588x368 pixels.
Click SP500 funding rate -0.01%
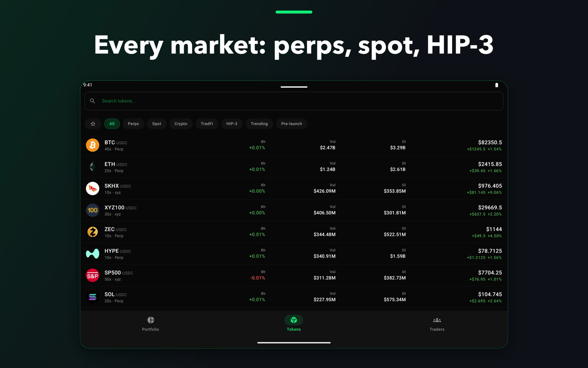tap(258, 278)
